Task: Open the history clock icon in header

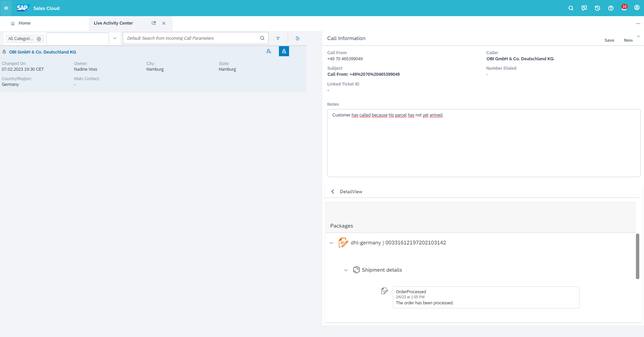Action: point(597,8)
